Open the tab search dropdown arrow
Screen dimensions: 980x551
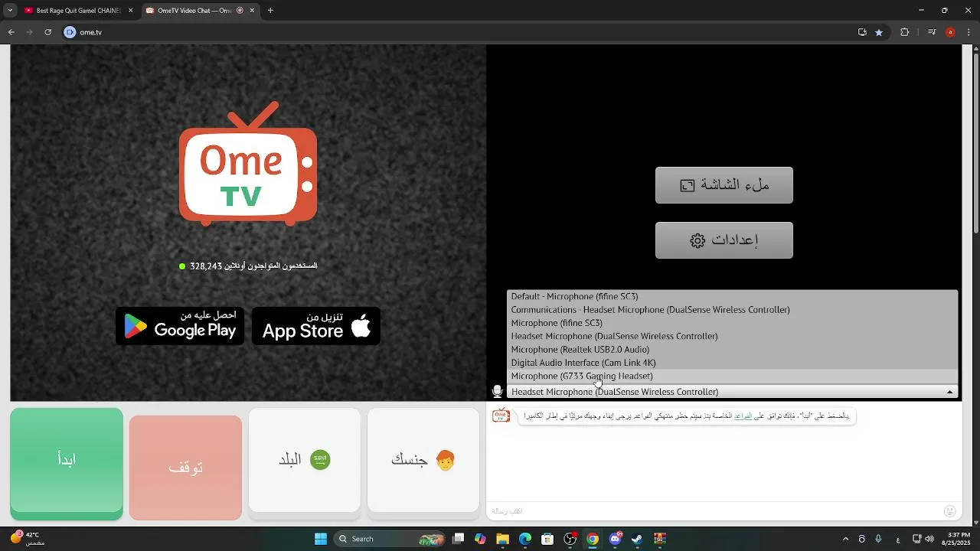(x=10, y=11)
